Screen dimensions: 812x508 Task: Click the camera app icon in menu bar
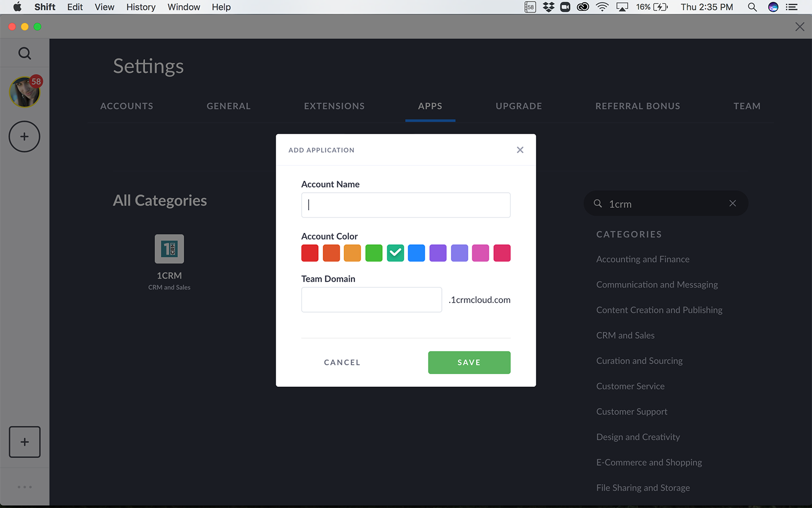coord(565,7)
